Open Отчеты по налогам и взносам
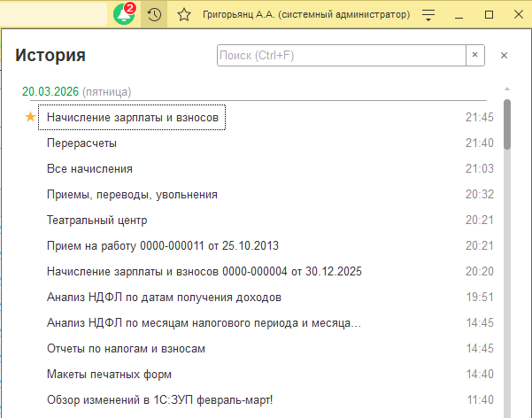Screen dimensions: 532x418 click(x=126, y=348)
